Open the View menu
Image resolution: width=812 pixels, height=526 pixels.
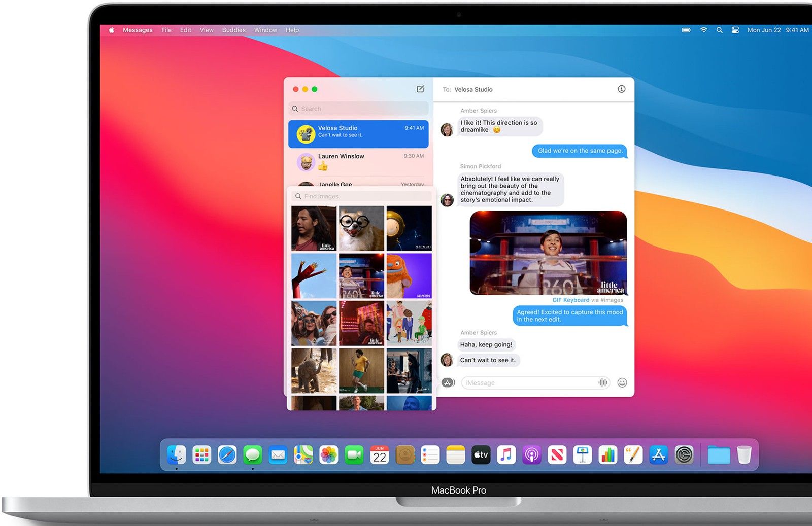[207, 30]
